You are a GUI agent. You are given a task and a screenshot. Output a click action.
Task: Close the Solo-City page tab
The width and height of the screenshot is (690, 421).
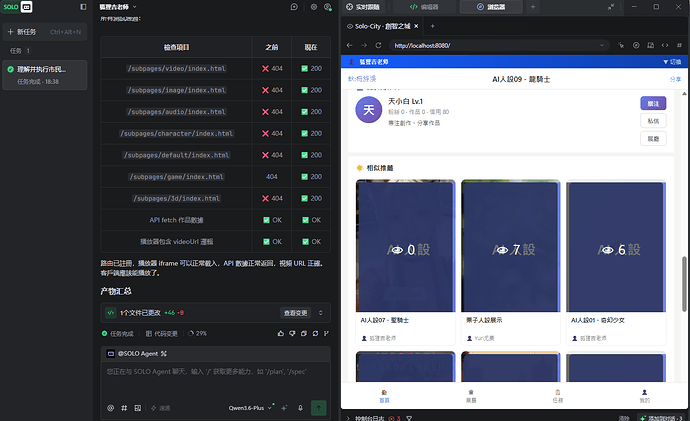click(416, 26)
